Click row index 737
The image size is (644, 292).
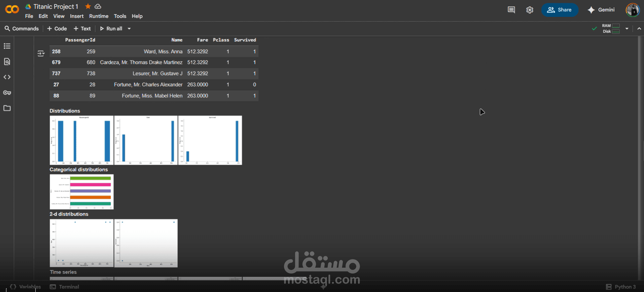coord(56,73)
